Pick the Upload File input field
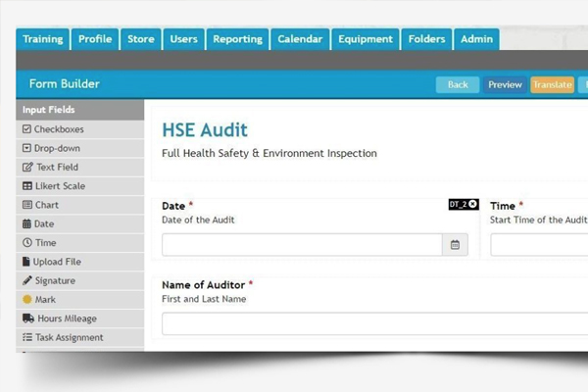Screen dimensions: 588x392 [x=57, y=262]
